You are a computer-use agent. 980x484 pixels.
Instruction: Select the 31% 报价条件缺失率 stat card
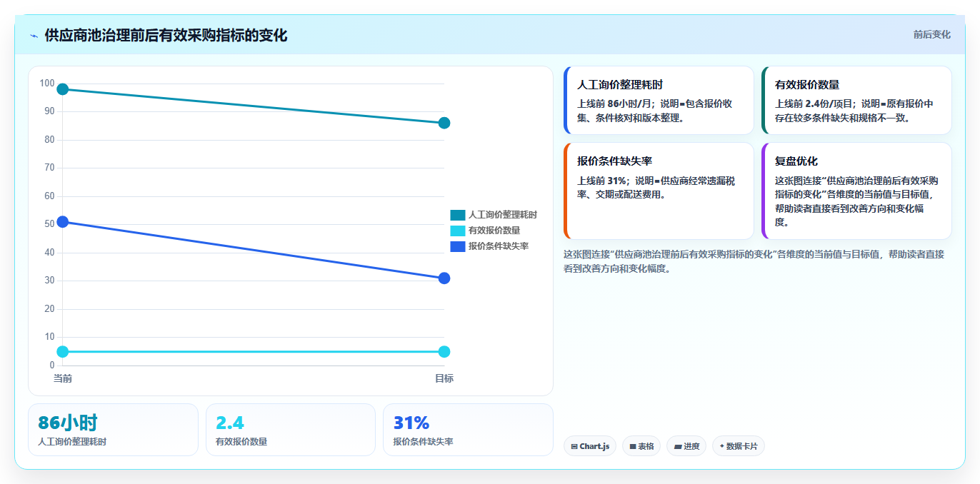pos(468,430)
